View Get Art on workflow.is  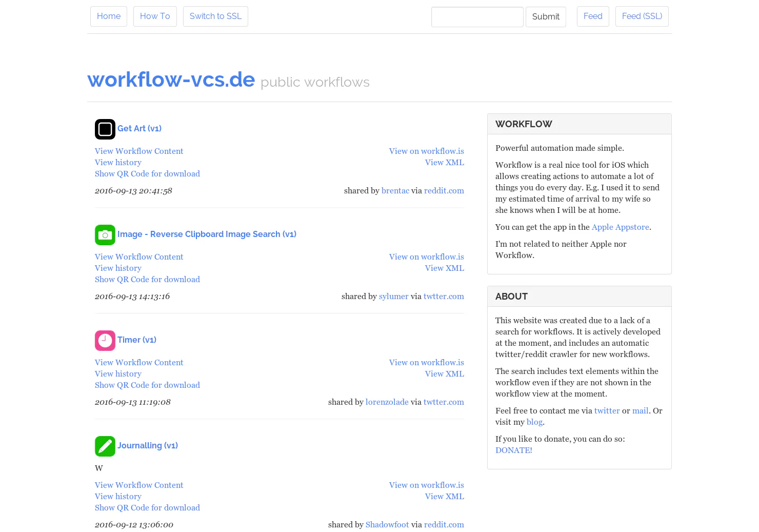pos(427,151)
